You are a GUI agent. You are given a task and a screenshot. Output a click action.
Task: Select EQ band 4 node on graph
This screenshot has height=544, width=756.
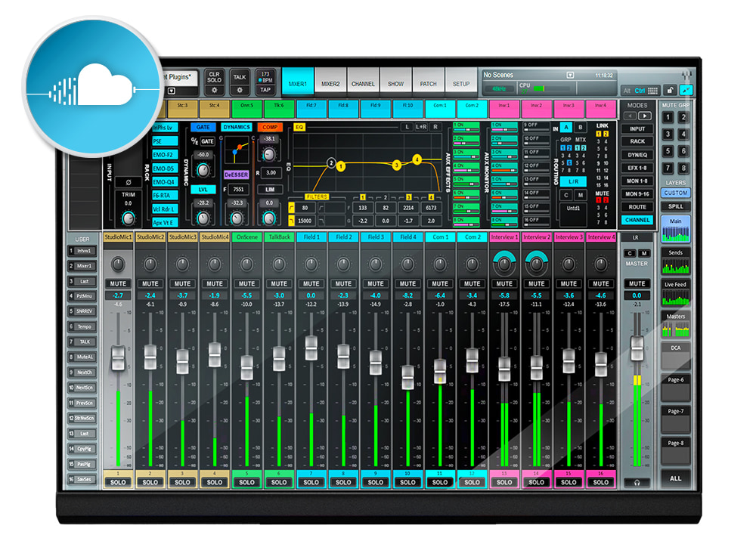417,159
